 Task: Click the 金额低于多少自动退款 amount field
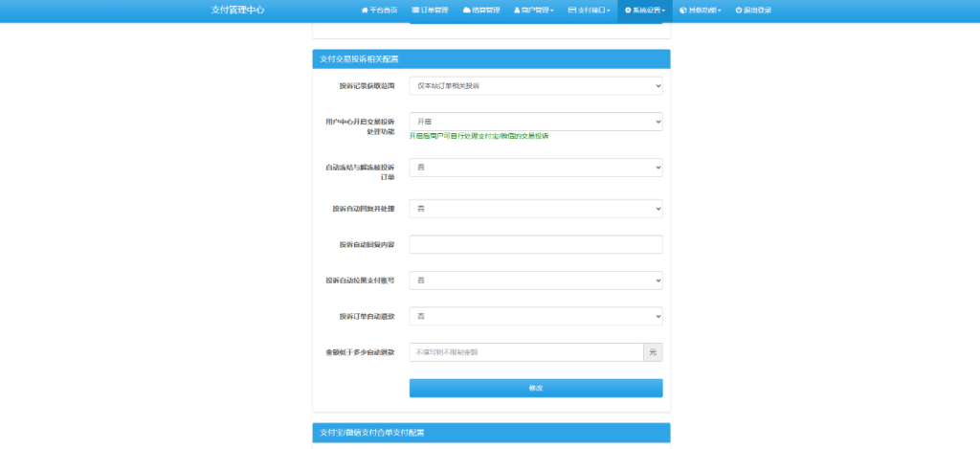(526, 352)
